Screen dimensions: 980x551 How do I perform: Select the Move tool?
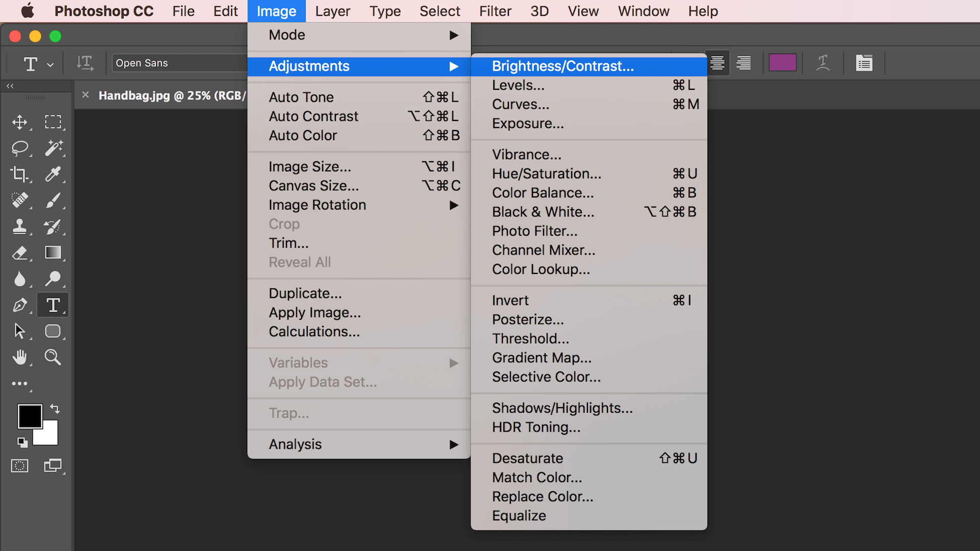pos(19,122)
